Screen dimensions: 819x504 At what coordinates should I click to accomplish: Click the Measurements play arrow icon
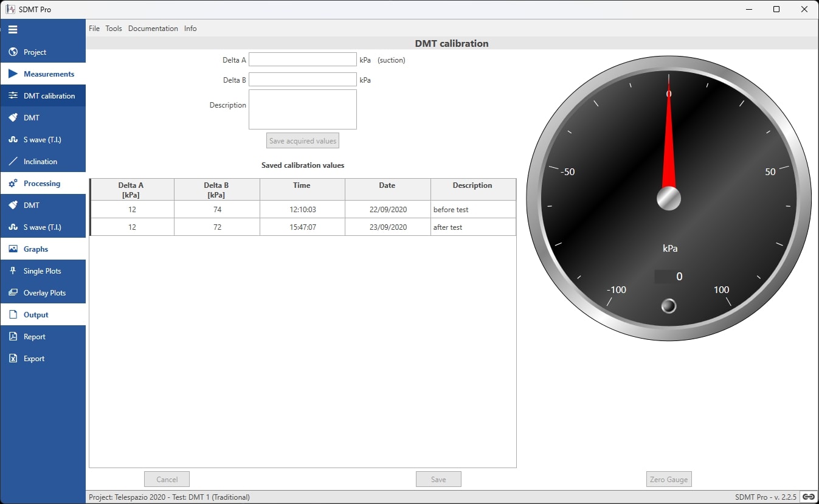[13, 74]
